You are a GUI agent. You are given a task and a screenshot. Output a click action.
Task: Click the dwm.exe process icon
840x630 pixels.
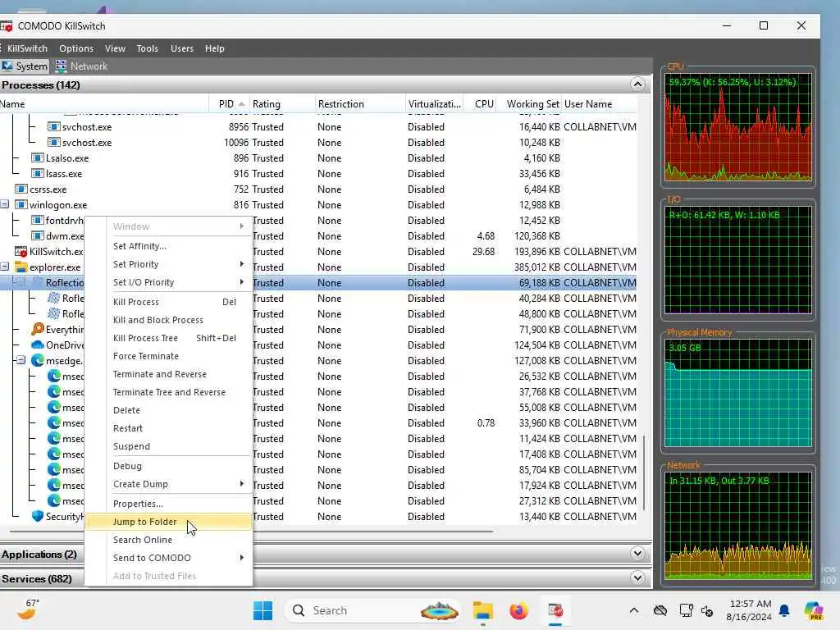pos(37,235)
